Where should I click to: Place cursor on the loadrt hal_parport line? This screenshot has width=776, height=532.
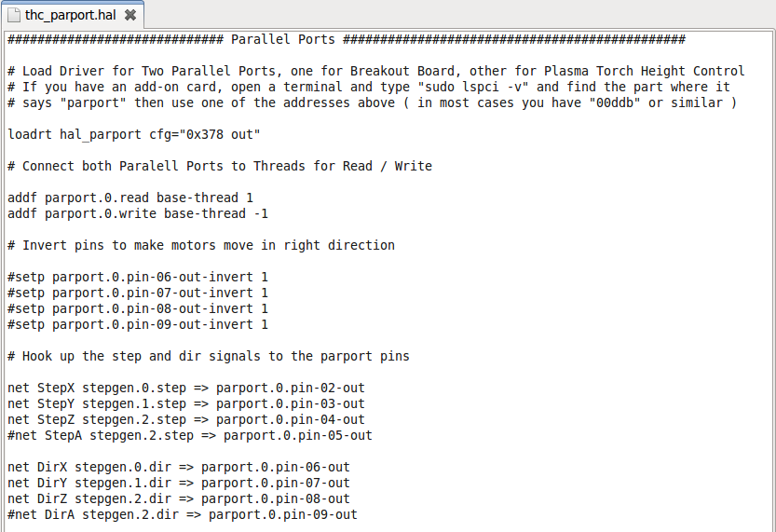(134, 134)
